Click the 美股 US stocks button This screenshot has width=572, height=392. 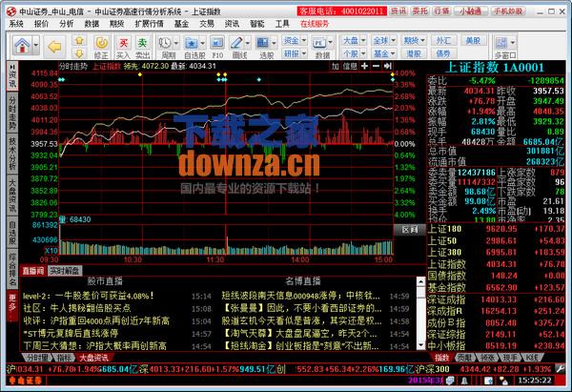coord(473,40)
